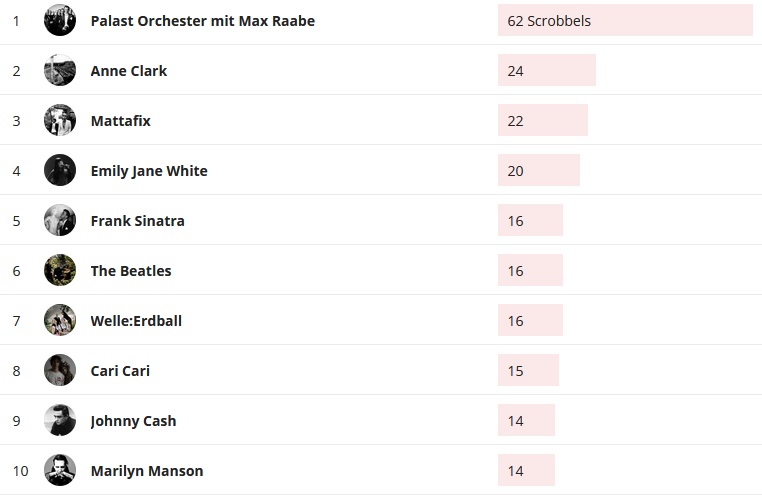Click Johnny Cash's avatar image
The image size is (762, 495).
coord(60,420)
